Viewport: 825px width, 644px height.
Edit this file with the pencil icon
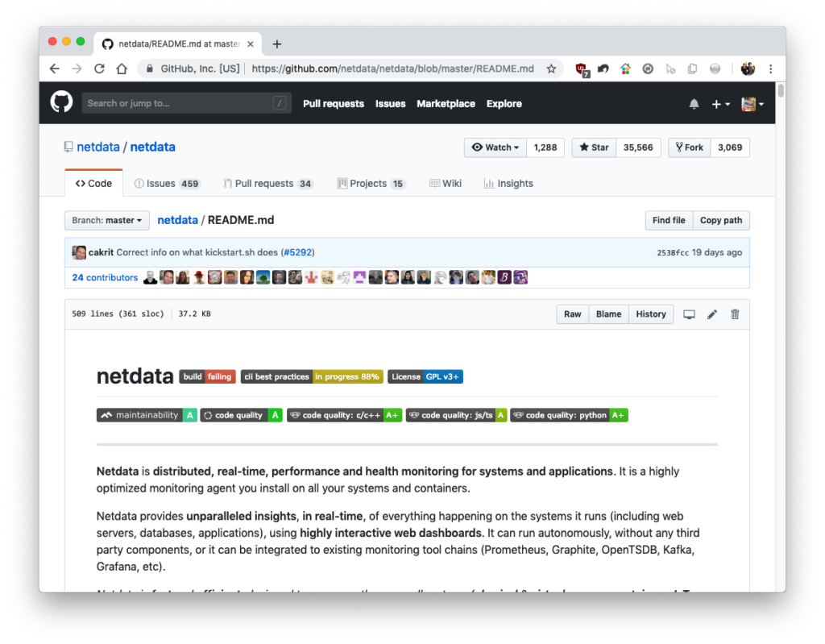[x=712, y=314]
